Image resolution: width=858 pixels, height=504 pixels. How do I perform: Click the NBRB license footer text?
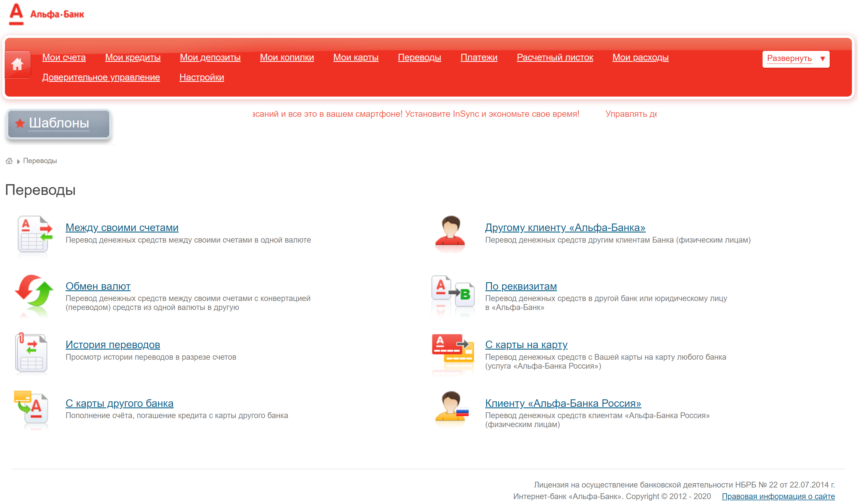click(x=684, y=485)
